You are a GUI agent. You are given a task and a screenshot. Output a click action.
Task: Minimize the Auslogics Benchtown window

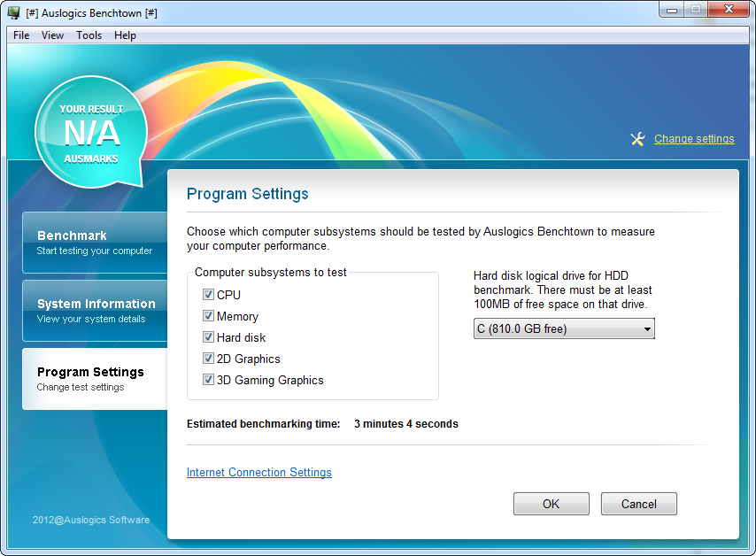click(x=671, y=10)
